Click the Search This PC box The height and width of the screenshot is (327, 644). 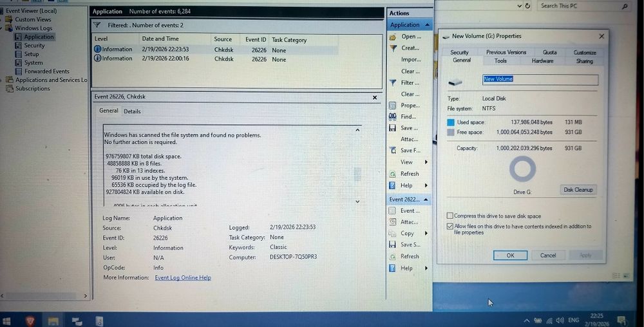[583, 6]
